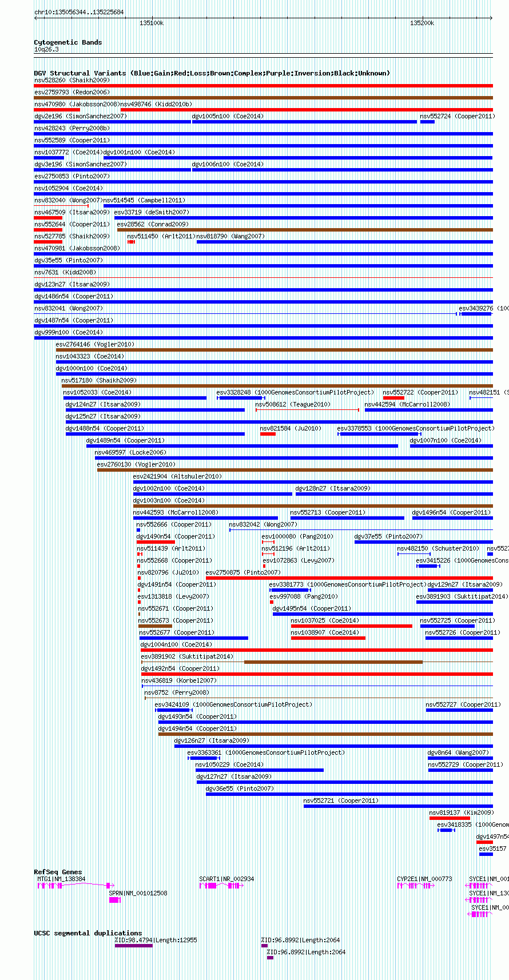Select dgv1007n100 (Coe2014) label

pos(446,440)
